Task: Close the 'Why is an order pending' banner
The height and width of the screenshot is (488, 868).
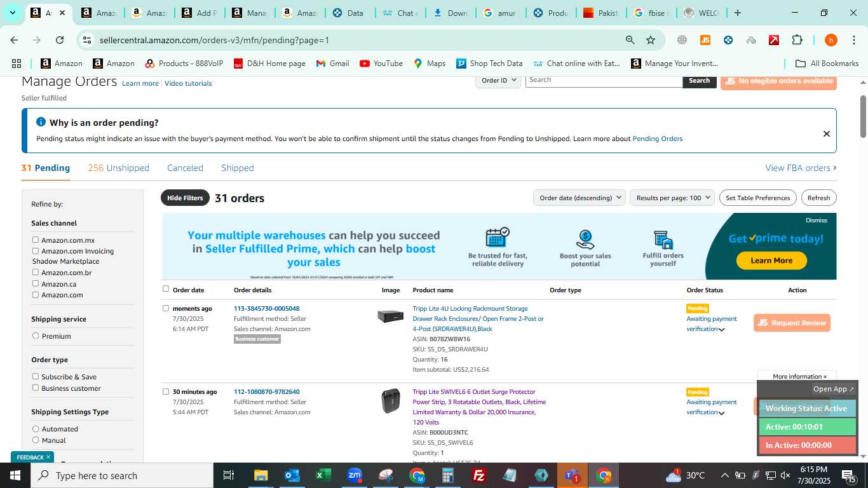Action: (826, 133)
